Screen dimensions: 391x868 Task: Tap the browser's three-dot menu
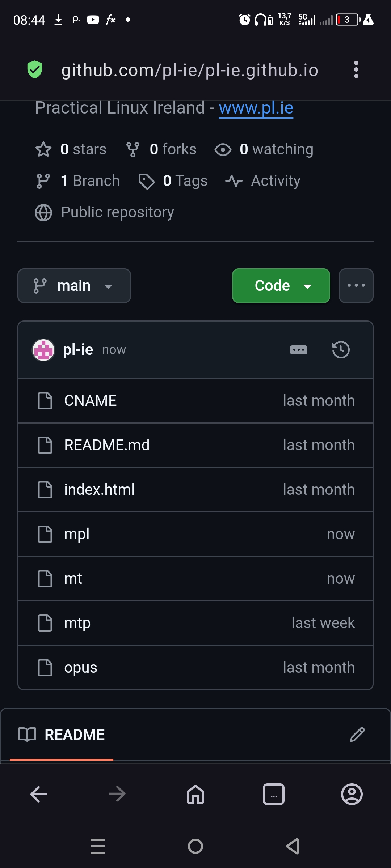[x=356, y=69]
